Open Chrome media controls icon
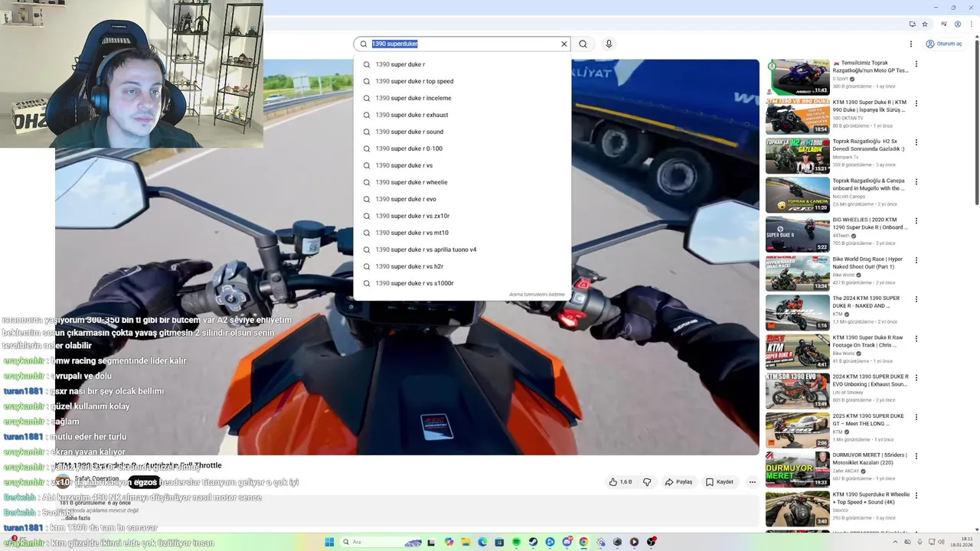980x551 pixels. pos(944,24)
